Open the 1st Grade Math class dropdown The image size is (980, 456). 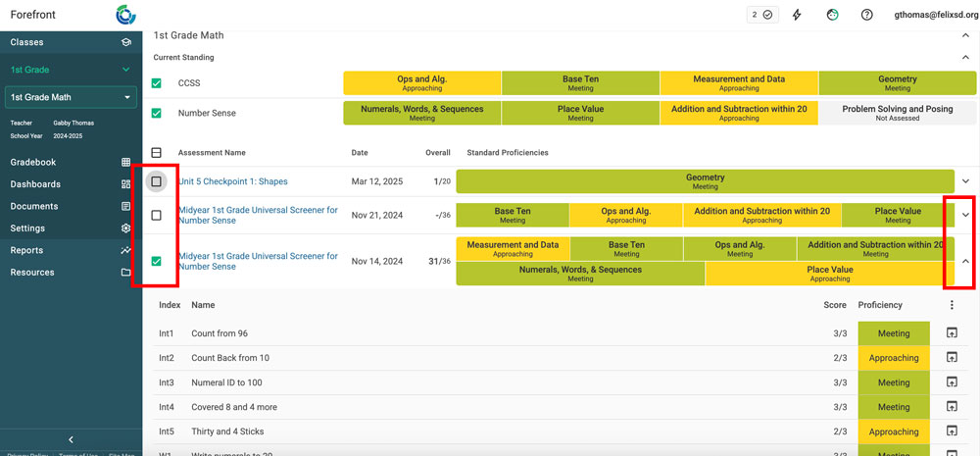(71, 98)
